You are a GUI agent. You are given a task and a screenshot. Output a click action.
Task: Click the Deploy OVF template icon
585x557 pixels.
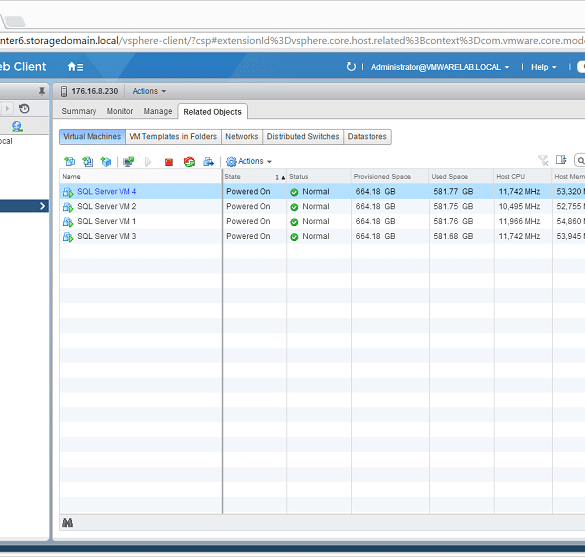(106, 161)
